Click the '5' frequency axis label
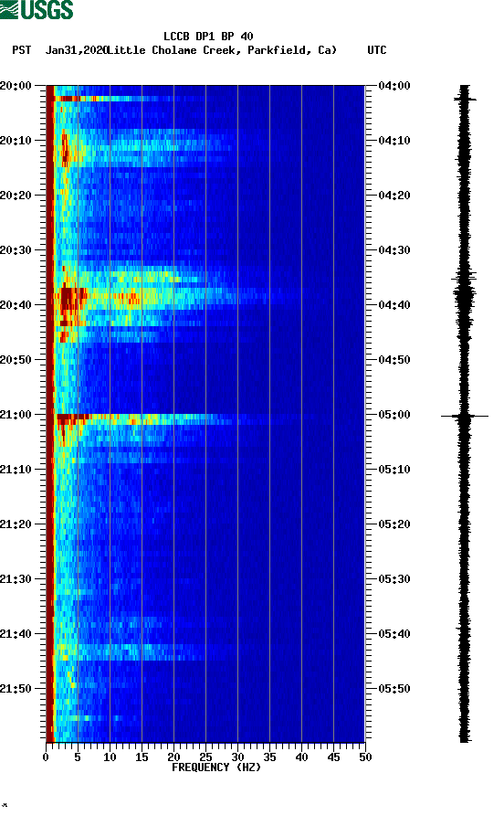This screenshot has width=504, height=815. tap(78, 757)
